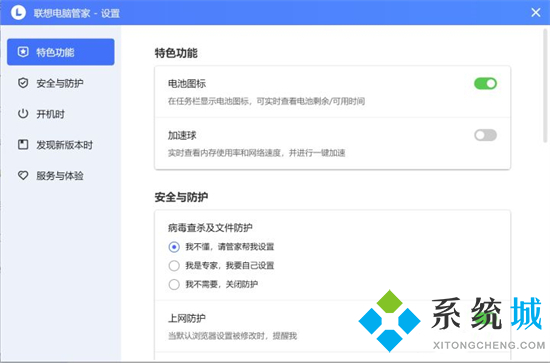Turn off the 电池图标 toggle
Viewport: 550px width, 363px height.
(x=485, y=83)
